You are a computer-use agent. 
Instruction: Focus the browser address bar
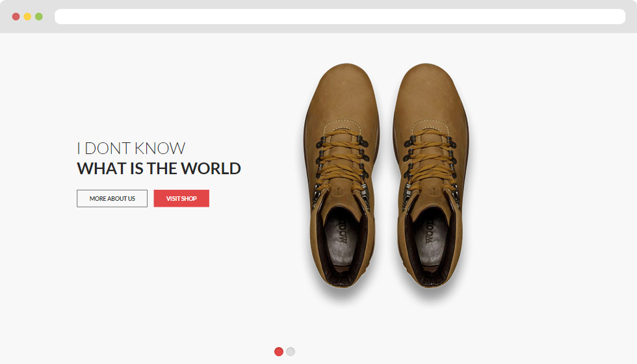[340, 17]
